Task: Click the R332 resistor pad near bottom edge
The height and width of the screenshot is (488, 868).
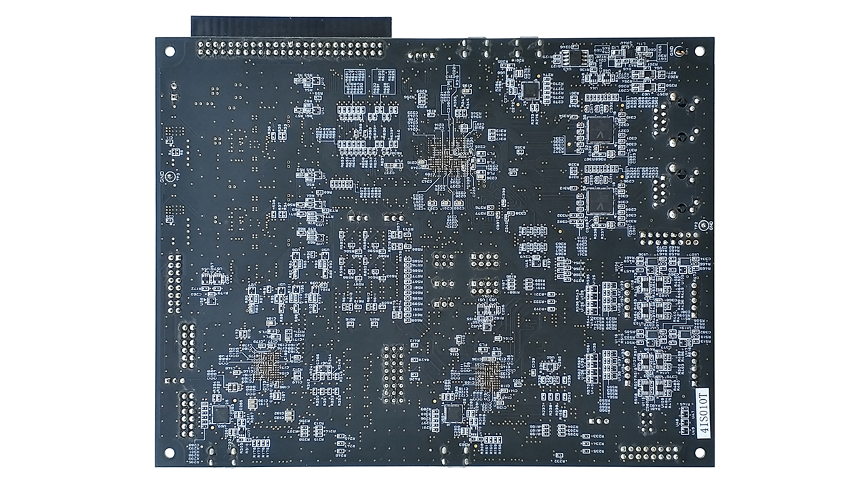Action: (x=559, y=455)
